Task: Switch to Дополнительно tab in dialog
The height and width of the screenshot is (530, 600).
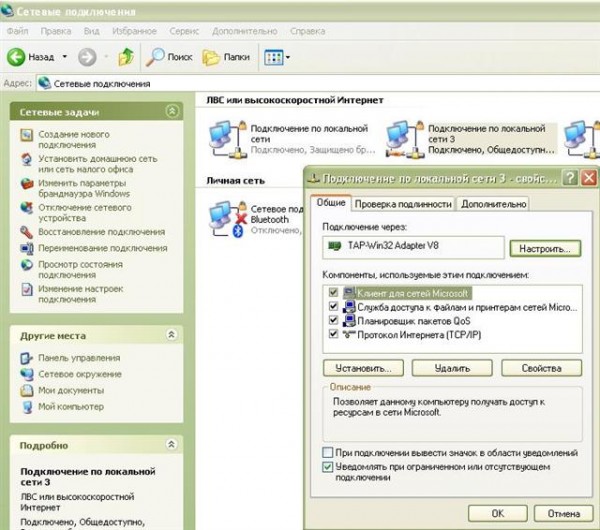Action: (494, 204)
